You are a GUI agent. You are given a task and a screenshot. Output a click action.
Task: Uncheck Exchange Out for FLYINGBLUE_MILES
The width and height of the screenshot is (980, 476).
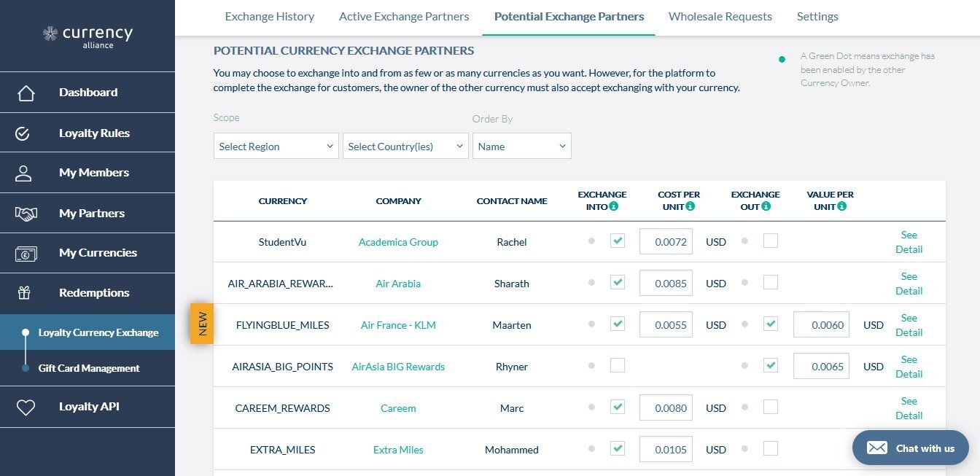[771, 324]
